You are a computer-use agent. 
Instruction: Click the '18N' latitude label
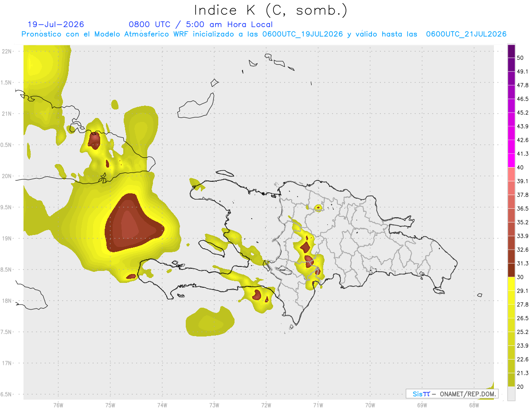click(x=7, y=301)
